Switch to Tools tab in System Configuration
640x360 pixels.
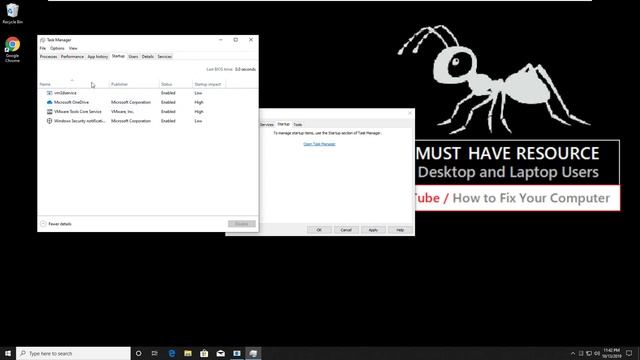(298, 124)
